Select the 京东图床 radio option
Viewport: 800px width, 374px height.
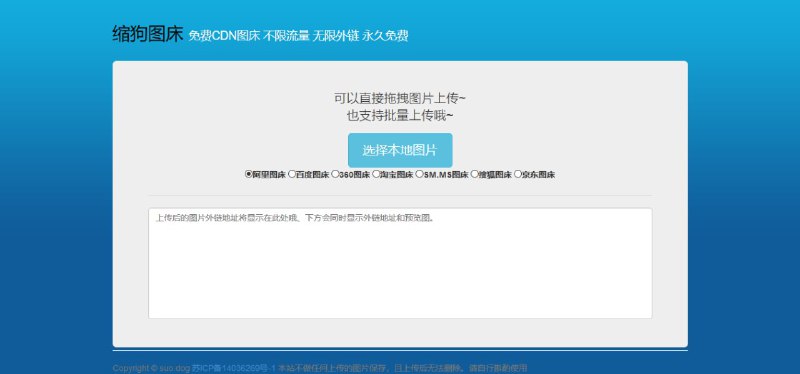pyautogui.click(x=518, y=174)
